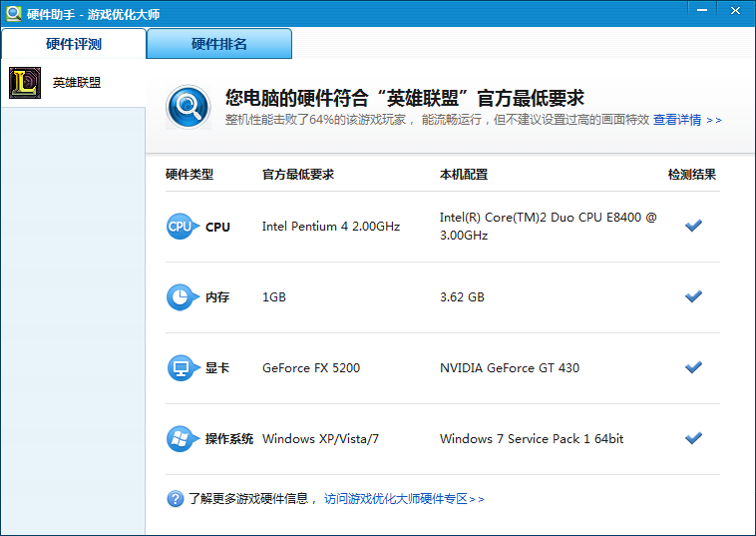Viewport: 756px width, 536px height.
Task: Click the CPU hardware icon
Action: pos(183,226)
